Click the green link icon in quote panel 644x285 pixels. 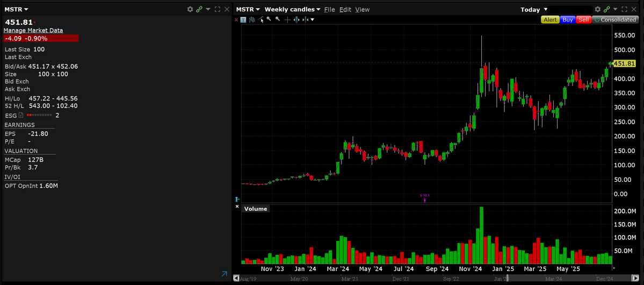pos(199,9)
